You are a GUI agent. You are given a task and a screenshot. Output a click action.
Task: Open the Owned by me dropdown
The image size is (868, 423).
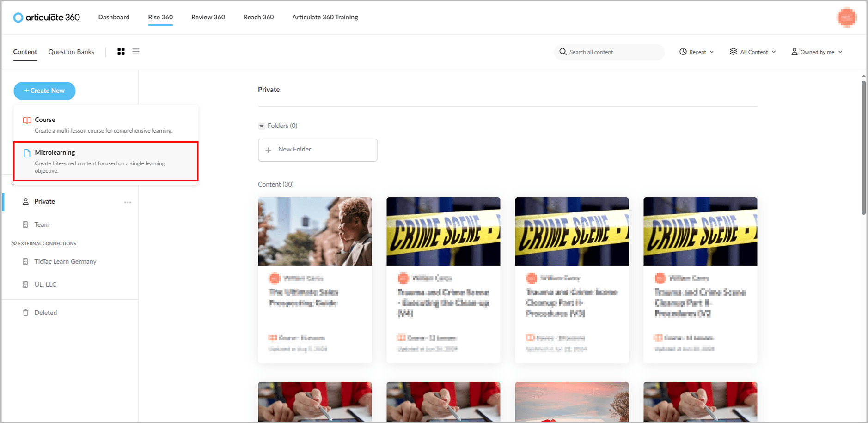point(816,52)
